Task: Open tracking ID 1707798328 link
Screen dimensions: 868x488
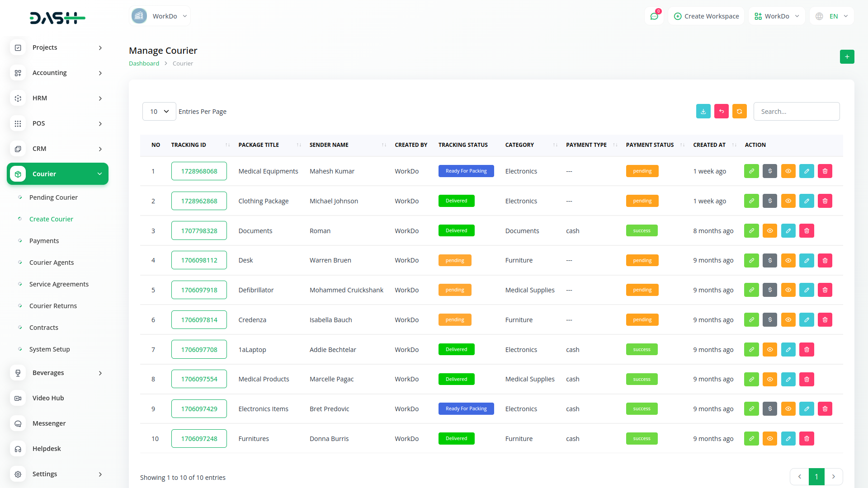Action: (x=199, y=231)
